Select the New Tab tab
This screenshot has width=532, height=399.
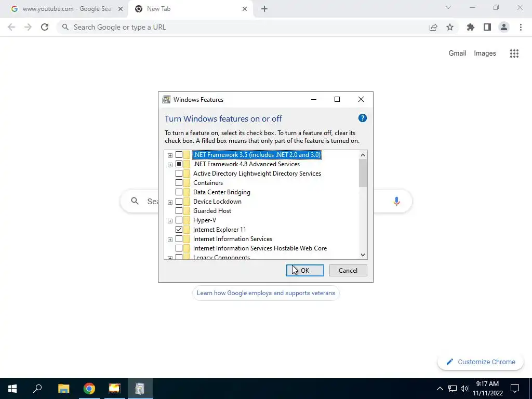pos(190,9)
